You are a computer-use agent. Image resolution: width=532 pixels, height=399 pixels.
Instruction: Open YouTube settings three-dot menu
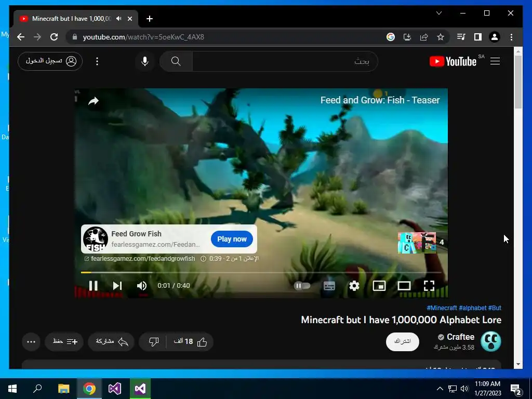[x=97, y=61]
